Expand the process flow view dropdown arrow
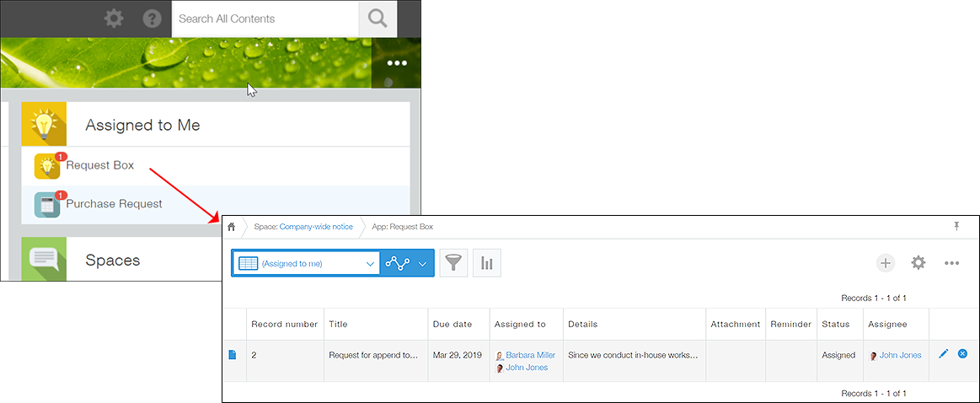 coord(423,264)
